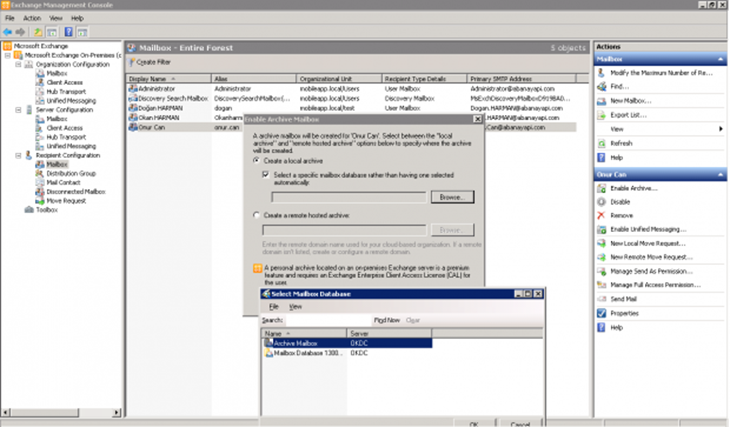Collapse the Microsoft Exchange On-Premises node
The width and height of the screenshot is (730, 427).
7,55
